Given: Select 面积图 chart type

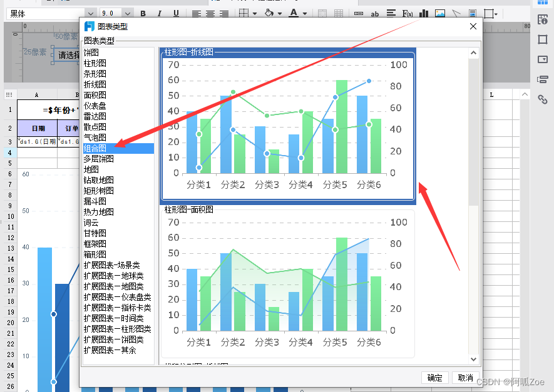Looking at the screenshot, I should pos(118,95).
